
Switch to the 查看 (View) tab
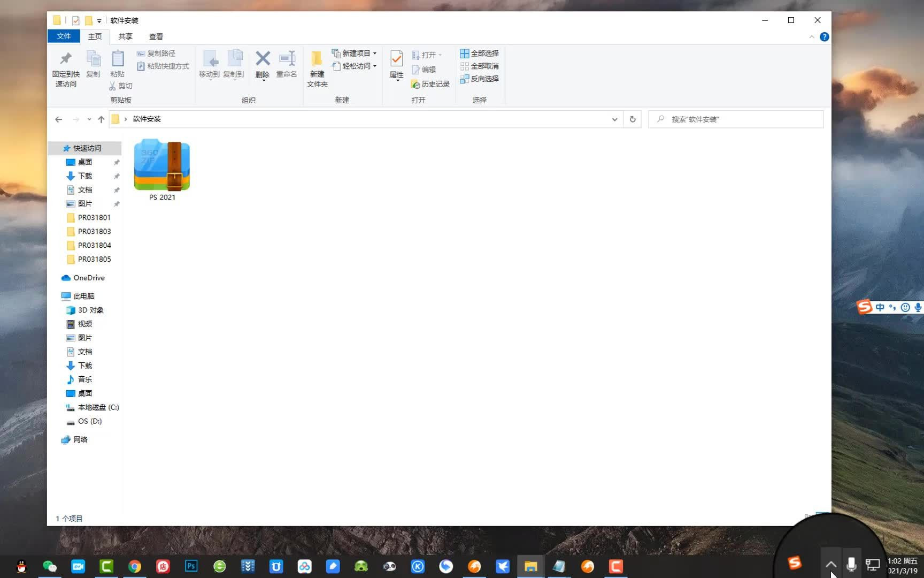pos(156,36)
